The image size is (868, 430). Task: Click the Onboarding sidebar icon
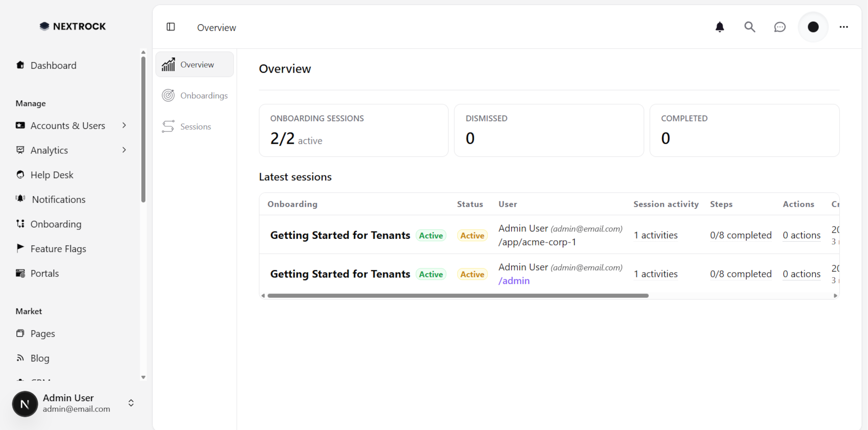[x=20, y=224]
